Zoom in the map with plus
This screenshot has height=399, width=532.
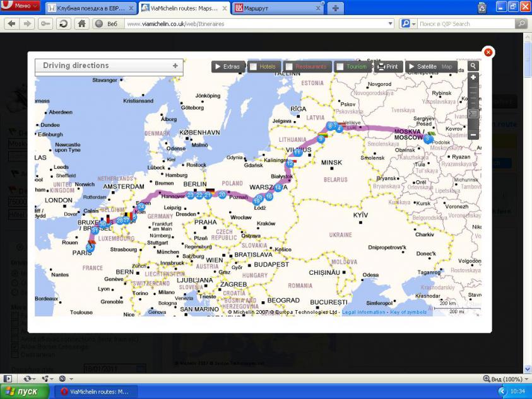click(473, 78)
